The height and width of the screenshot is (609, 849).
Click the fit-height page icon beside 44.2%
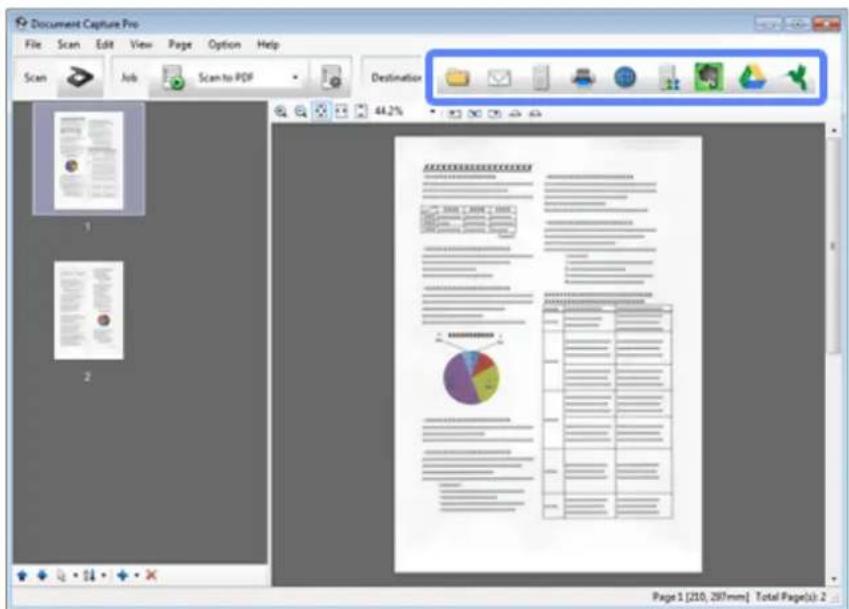361,112
